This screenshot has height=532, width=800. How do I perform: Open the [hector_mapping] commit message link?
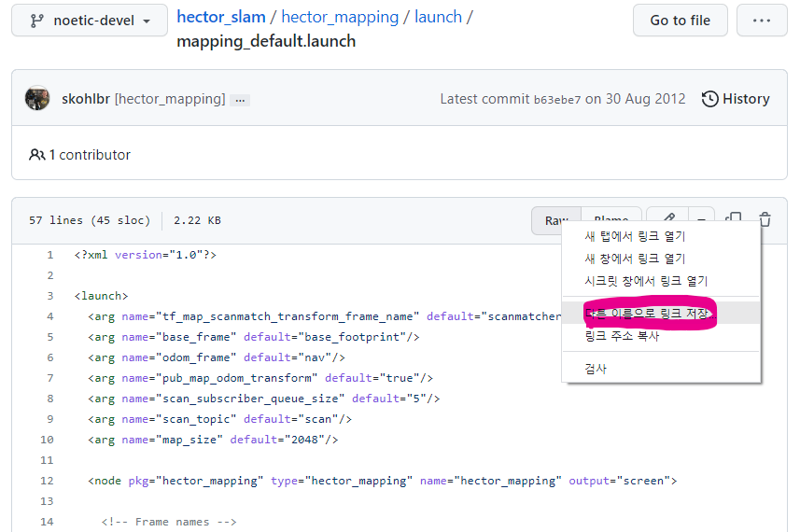pos(170,98)
